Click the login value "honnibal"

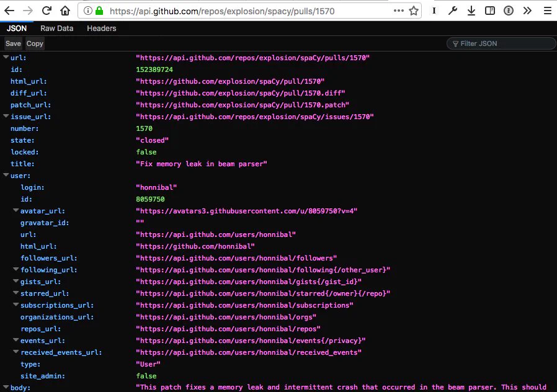(x=156, y=187)
